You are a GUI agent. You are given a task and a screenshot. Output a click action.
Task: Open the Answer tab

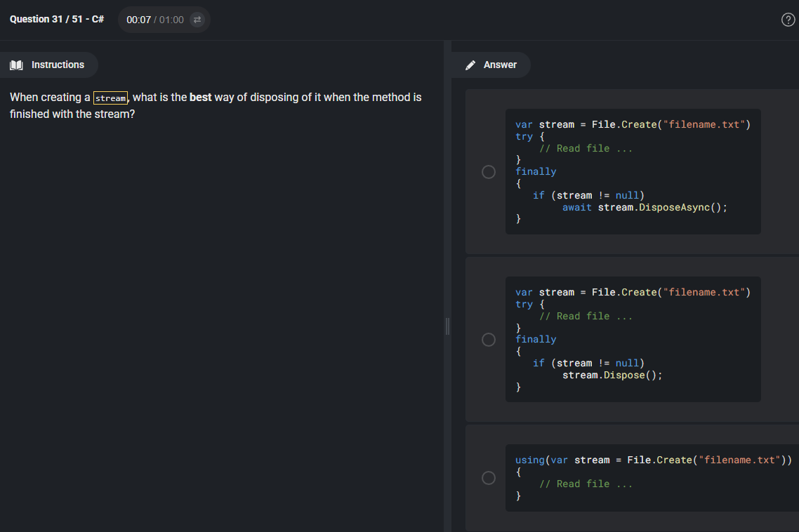point(491,65)
